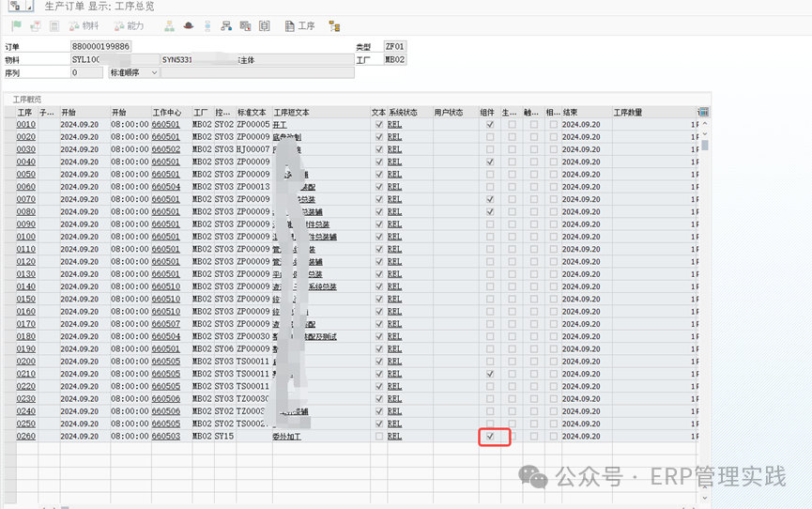
Task: Open the 物料 material toolbar button
Action: [x=83, y=26]
